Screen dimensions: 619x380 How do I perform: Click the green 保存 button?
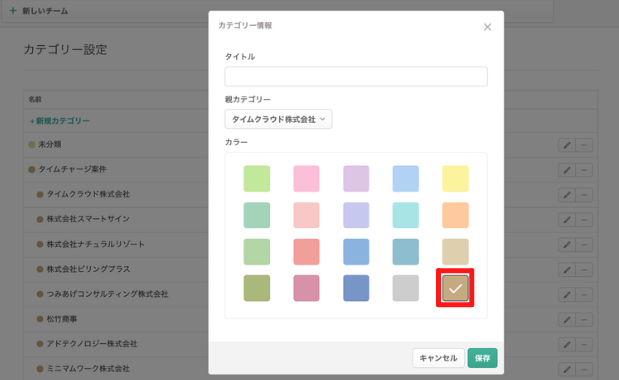pyautogui.click(x=482, y=358)
